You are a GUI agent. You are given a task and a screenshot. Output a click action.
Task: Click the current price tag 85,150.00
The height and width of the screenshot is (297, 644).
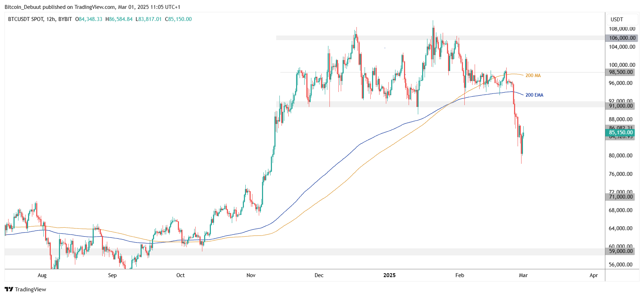click(x=621, y=133)
